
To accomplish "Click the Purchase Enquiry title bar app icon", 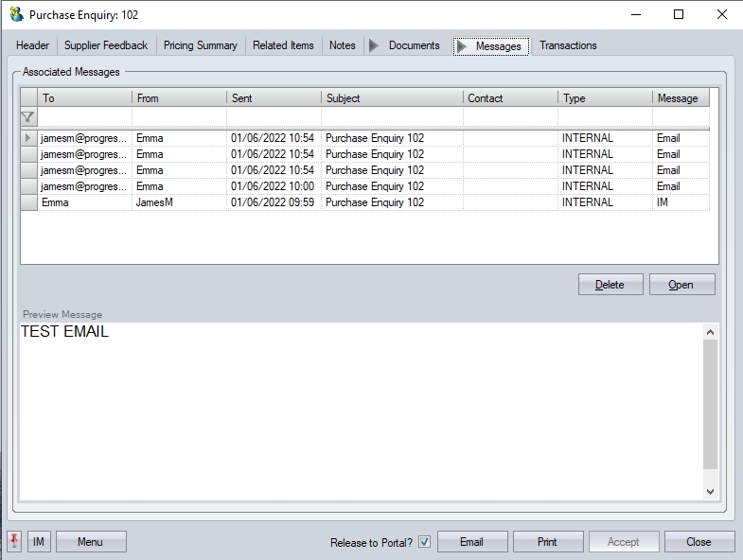I will (16, 14).
